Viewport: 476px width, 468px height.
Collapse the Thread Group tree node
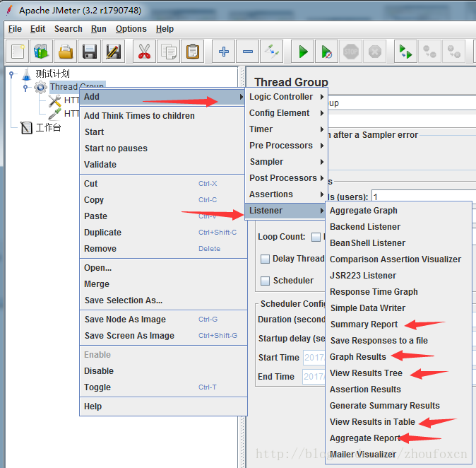click(26, 87)
